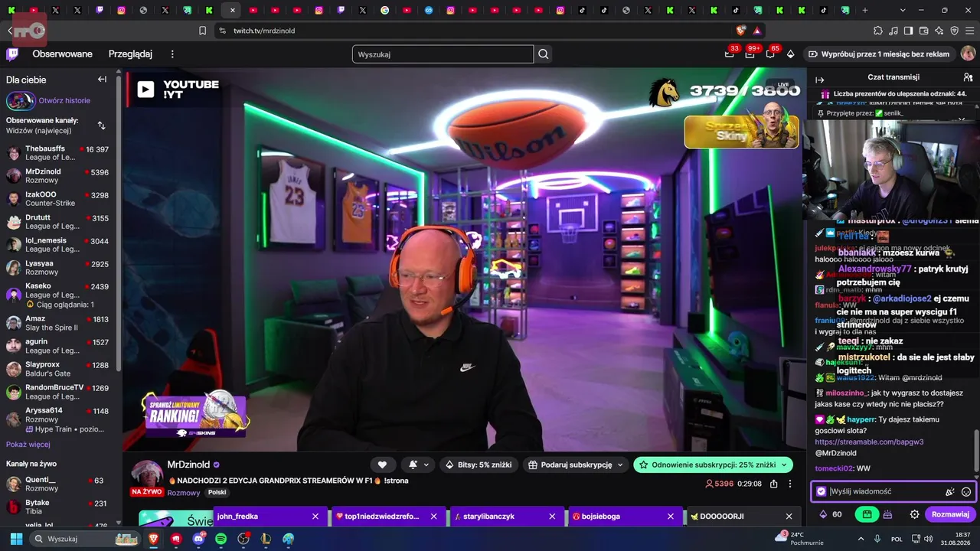The height and width of the screenshot is (551, 980).
Task: Open channel points green chest button
Action: point(867,514)
